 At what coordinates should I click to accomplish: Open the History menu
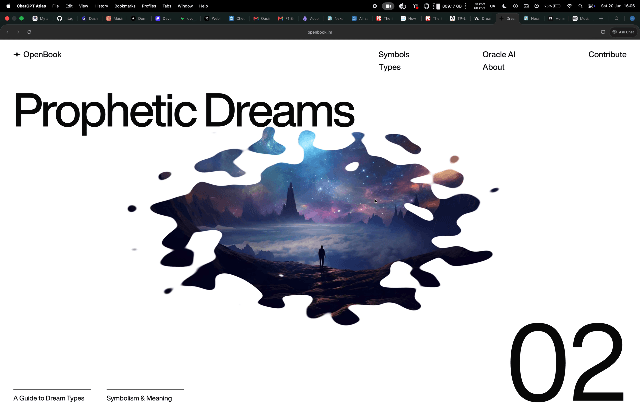click(x=102, y=6)
